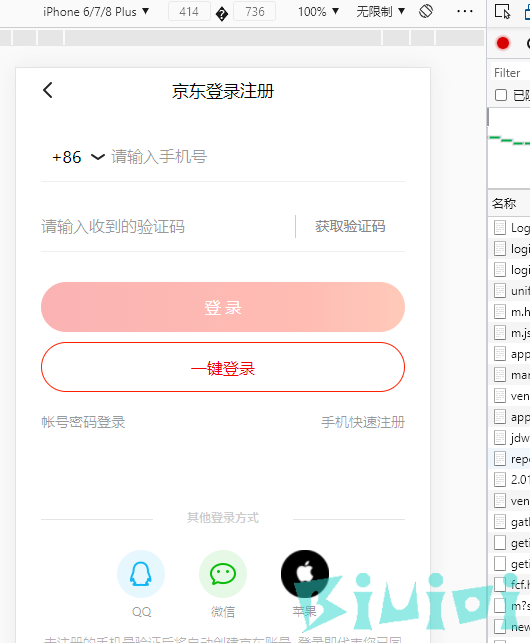Image resolution: width=530 pixels, height=643 pixels.
Task: Select the network request starting with mar
Action: coord(509,375)
